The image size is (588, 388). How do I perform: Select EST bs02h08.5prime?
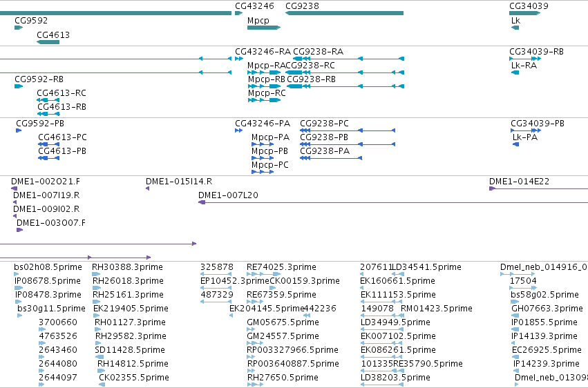tap(48, 267)
